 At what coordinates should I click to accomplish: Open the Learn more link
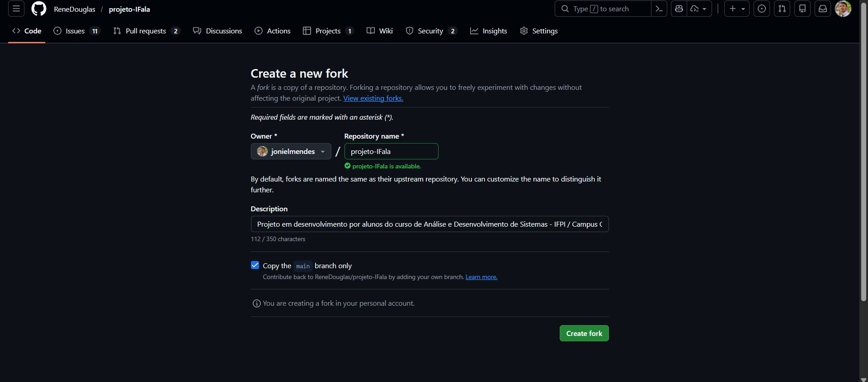coord(481,277)
